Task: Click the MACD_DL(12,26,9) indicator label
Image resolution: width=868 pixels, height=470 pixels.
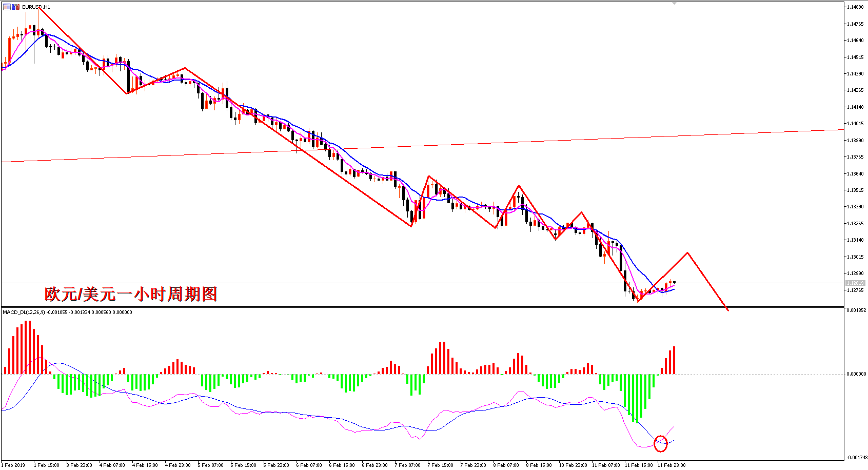Action: pyautogui.click(x=24, y=312)
